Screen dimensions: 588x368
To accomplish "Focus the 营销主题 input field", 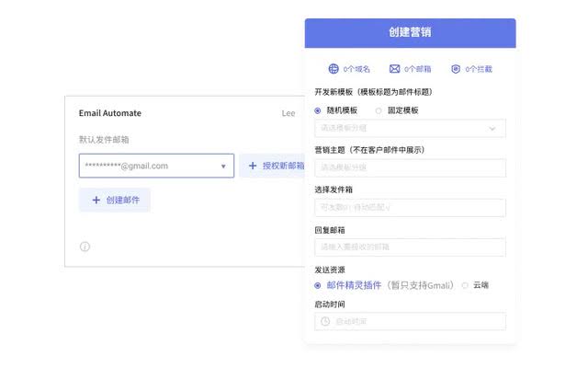I will (x=410, y=167).
